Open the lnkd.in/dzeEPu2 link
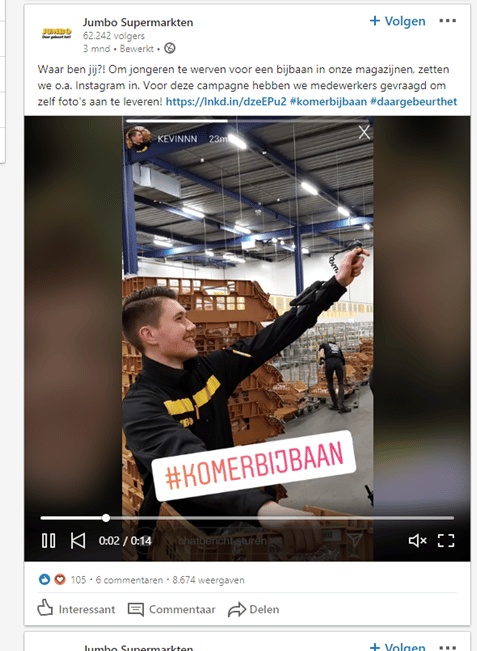Screen dimensions: 477x651 [x=226, y=102]
